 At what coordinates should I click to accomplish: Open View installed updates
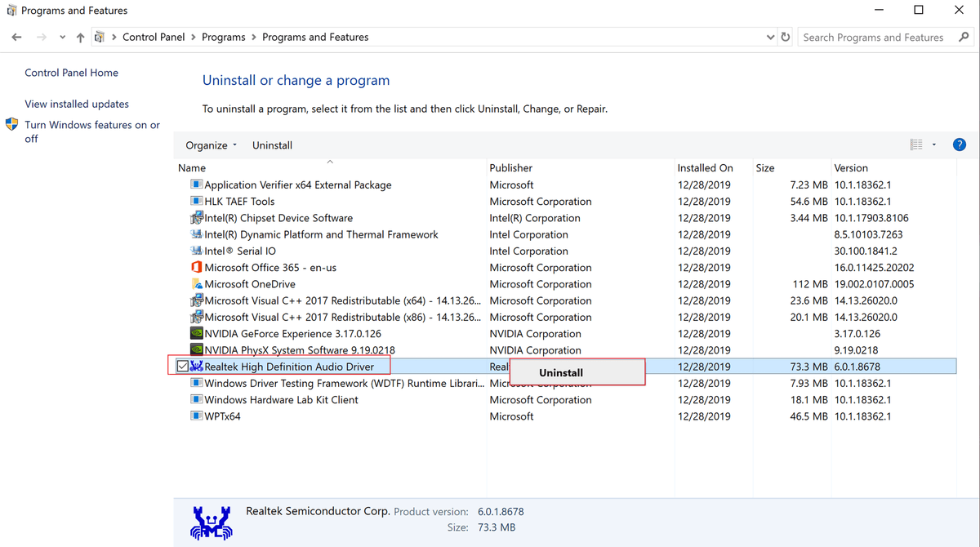[76, 104]
